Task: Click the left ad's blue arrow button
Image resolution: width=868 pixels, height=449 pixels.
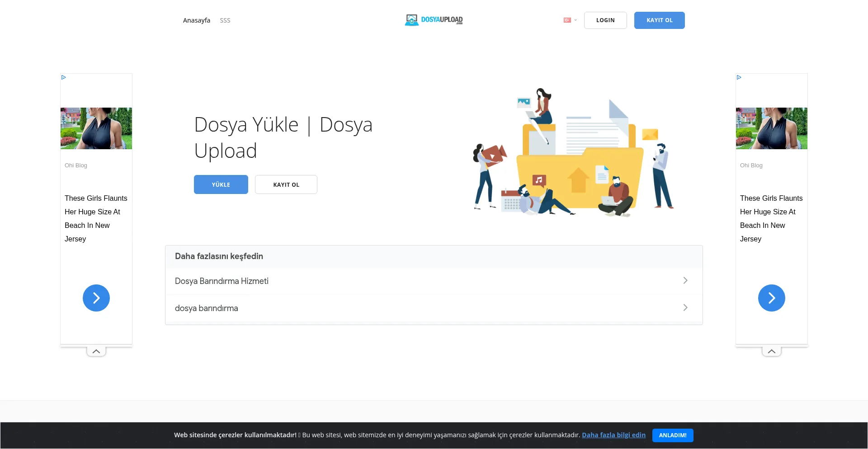Action: click(x=96, y=298)
